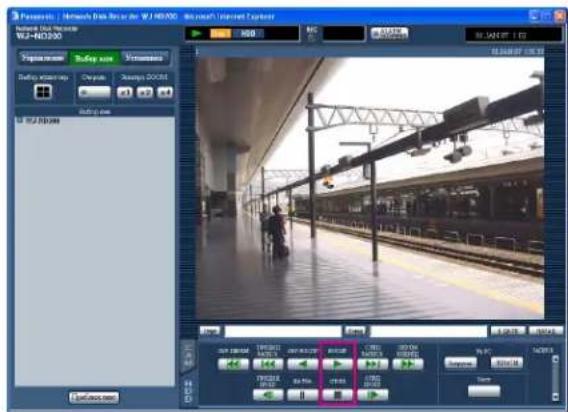The image size is (568, 412).
Task: Open the sequence dropdown button
Action: point(94,92)
